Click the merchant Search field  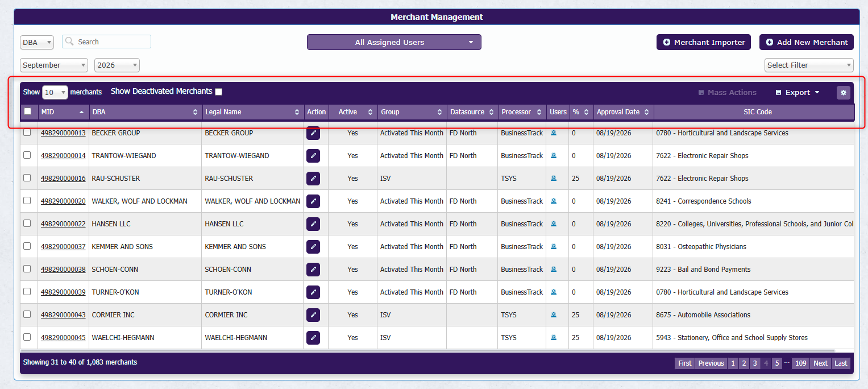(x=106, y=42)
